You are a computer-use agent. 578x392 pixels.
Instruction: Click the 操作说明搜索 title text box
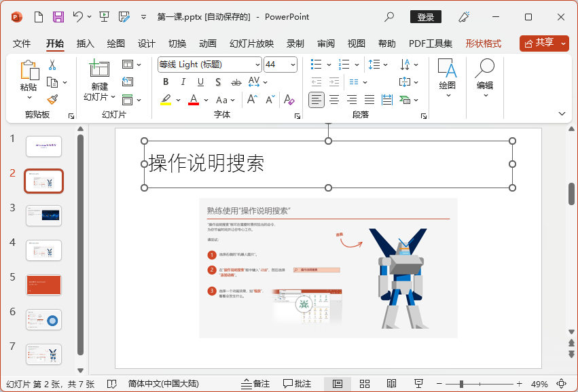(328, 164)
